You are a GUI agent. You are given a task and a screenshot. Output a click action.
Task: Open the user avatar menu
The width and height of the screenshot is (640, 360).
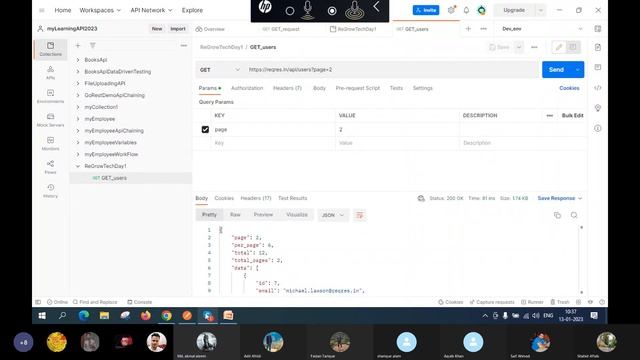pos(481,10)
